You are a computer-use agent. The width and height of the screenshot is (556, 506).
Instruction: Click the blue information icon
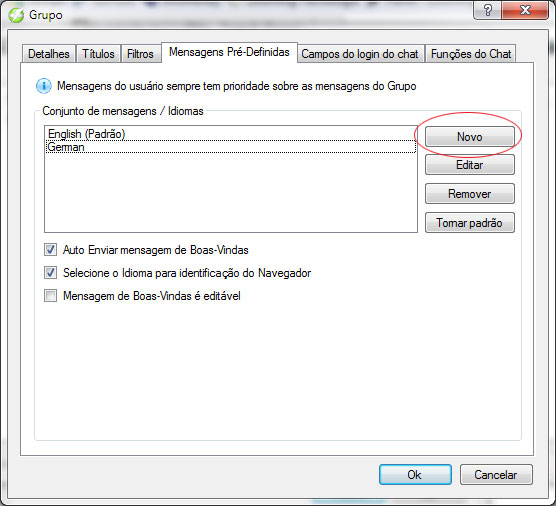44,86
